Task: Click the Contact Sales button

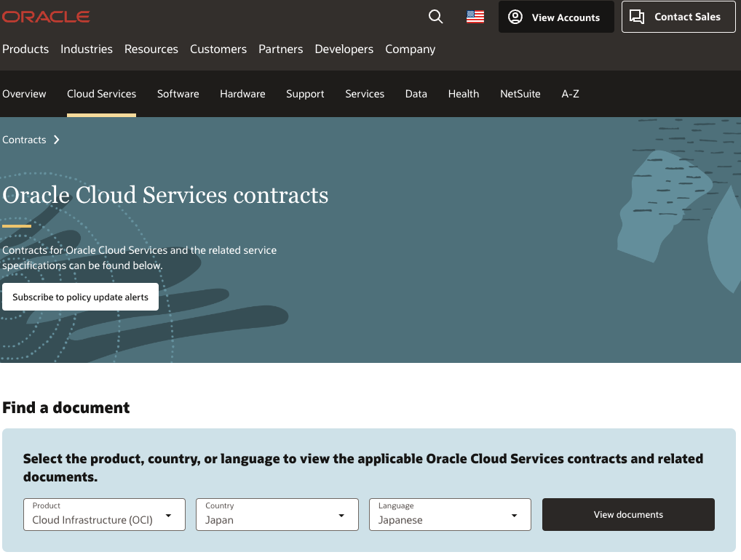Action: pyautogui.click(x=678, y=17)
